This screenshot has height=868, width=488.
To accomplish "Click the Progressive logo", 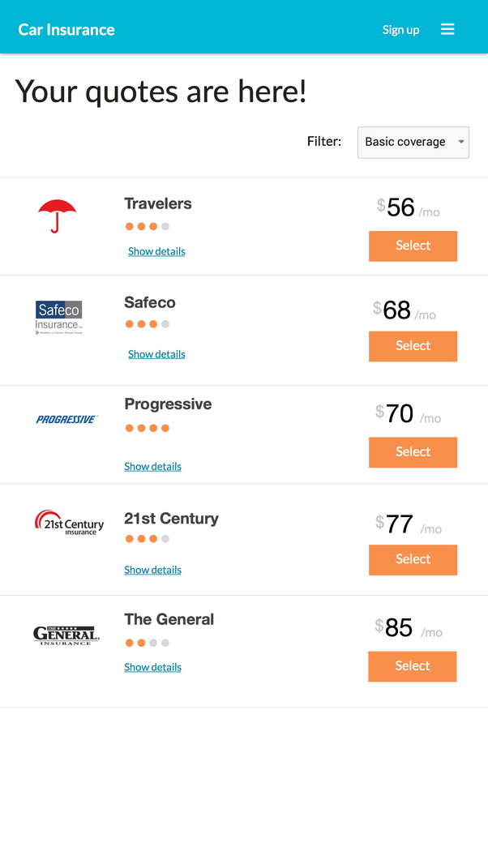I will coord(67,420).
